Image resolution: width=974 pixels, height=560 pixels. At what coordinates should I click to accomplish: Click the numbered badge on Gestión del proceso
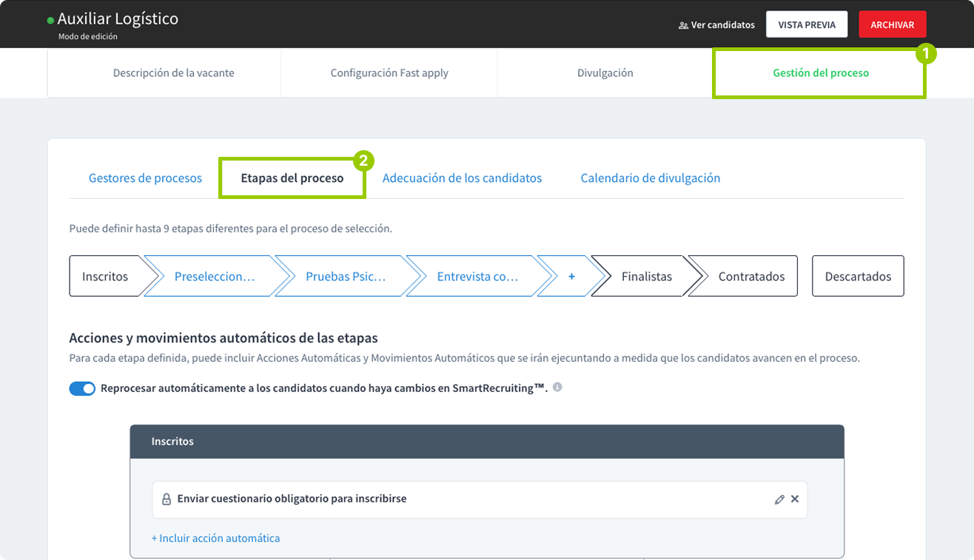(x=928, y=54)
